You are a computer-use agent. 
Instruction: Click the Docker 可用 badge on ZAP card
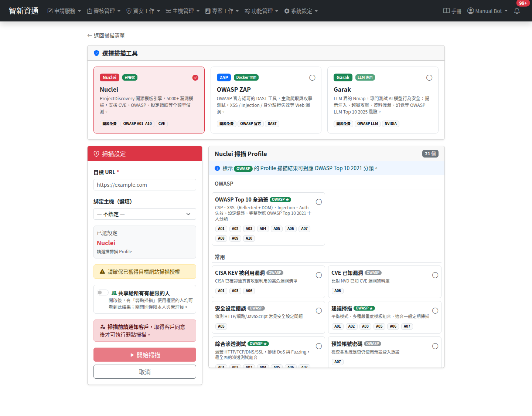click(246, 78)
